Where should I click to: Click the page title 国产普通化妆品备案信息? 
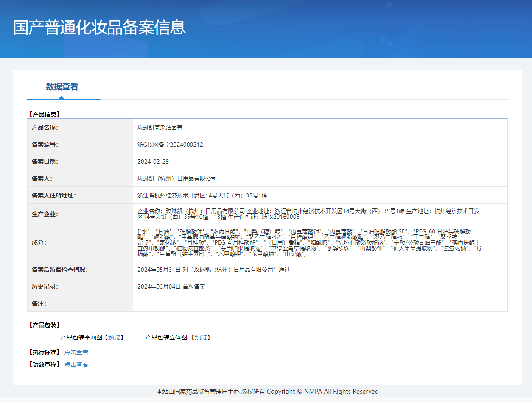[99, 27]
